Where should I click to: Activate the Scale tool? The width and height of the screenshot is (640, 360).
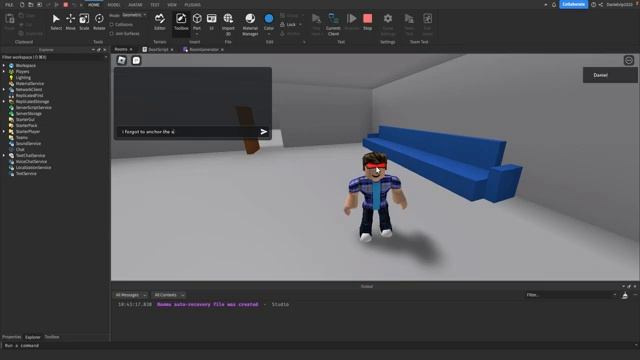(x=84, y=22)
